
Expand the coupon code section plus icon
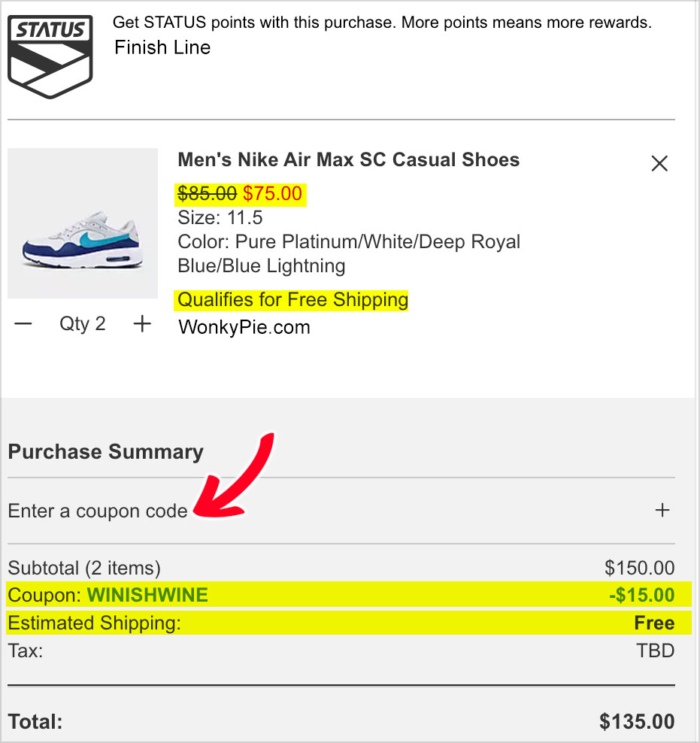[x=662, y=511]
